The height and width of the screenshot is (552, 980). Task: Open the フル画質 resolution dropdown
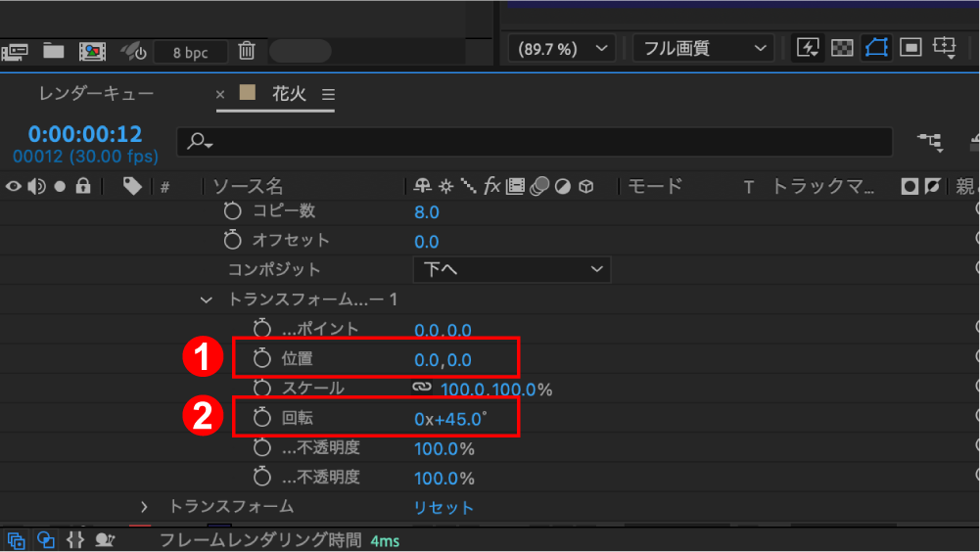704,48
